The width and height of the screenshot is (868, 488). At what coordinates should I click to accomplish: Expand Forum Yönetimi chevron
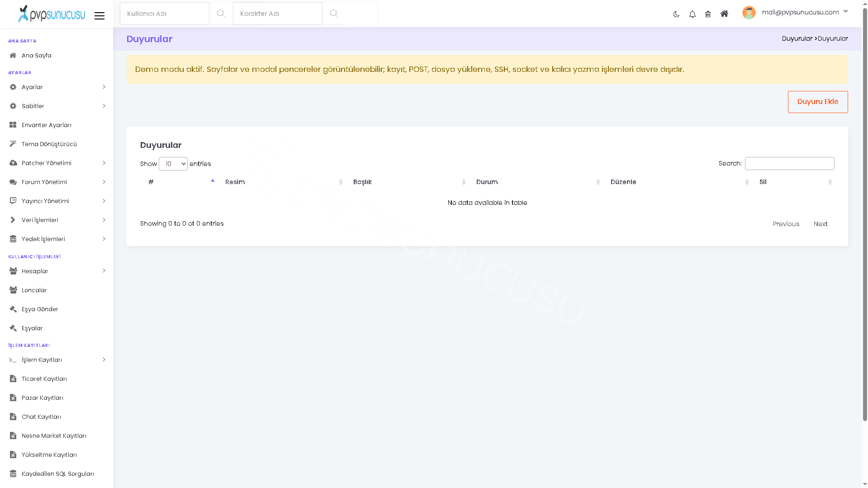click(x=104, y=182)
